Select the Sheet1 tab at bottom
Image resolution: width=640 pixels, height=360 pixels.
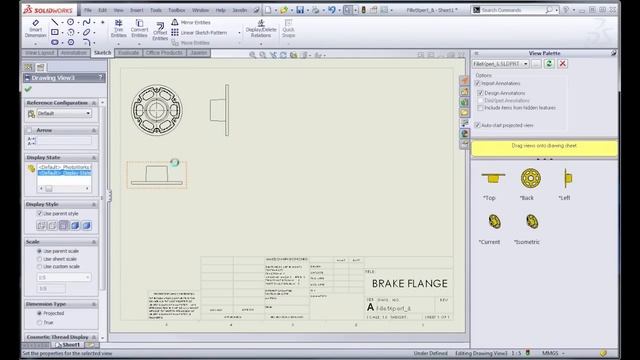(68, 345)
